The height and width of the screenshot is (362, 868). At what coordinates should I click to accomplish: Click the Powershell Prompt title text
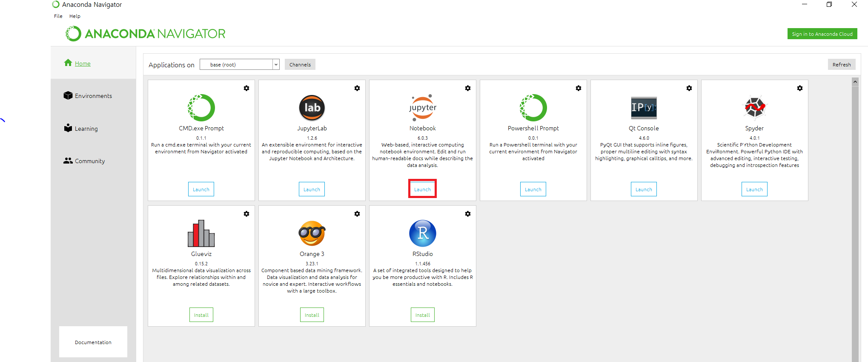coord(533,128)
